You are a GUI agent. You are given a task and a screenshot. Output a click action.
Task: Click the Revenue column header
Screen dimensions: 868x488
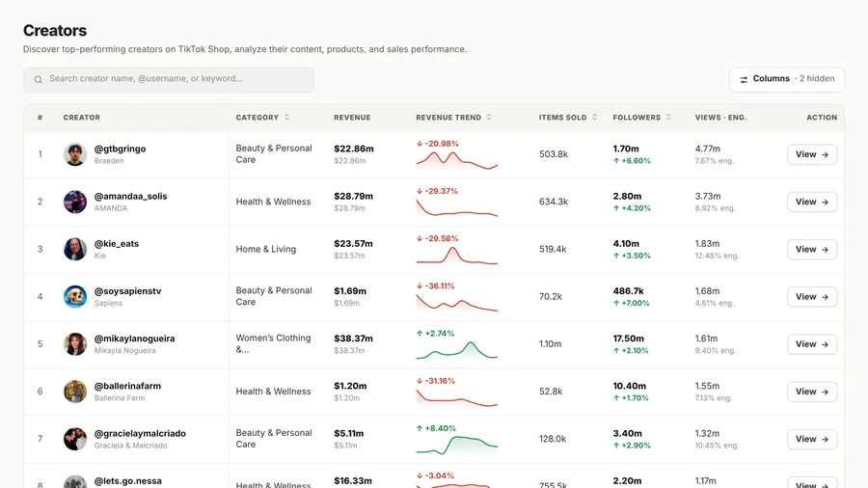click(352, 118)
